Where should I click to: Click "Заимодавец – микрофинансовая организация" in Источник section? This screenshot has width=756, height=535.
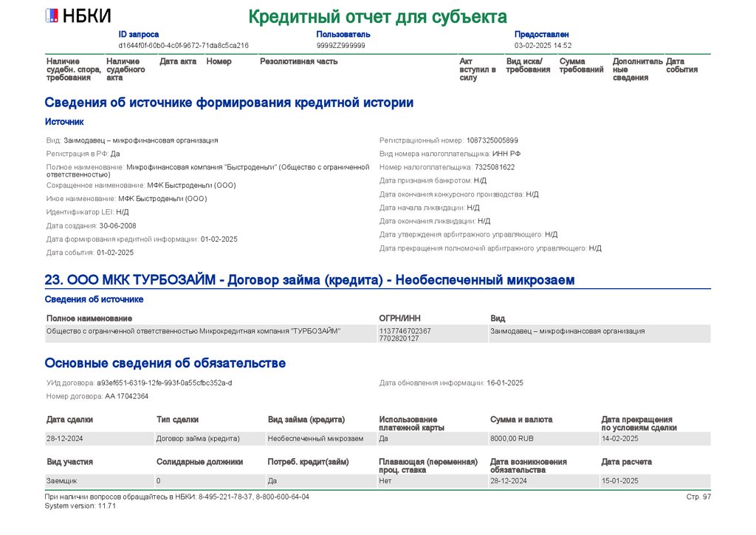tap(141, 140)
